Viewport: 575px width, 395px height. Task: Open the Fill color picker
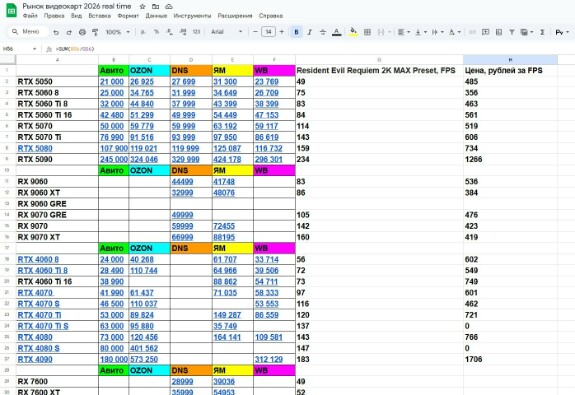coord(353,32)
